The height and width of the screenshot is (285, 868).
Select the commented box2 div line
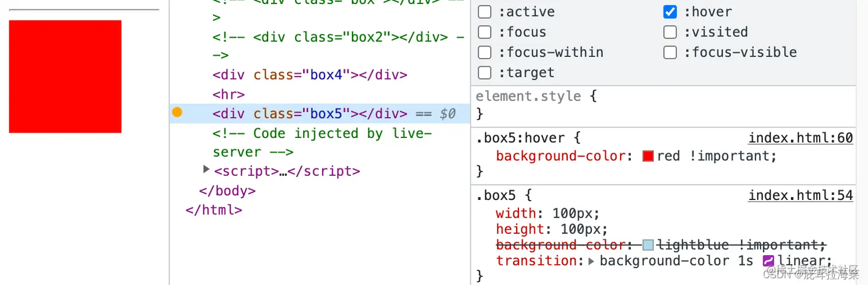point(339,46)
